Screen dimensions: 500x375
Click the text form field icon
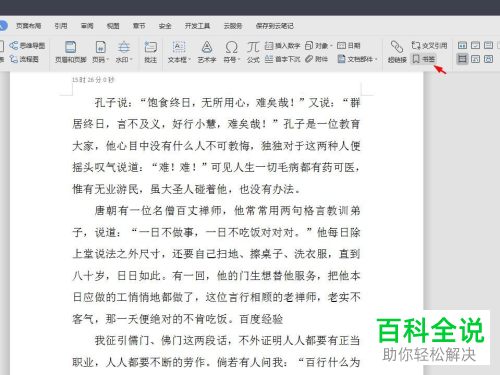coord(462,45)
